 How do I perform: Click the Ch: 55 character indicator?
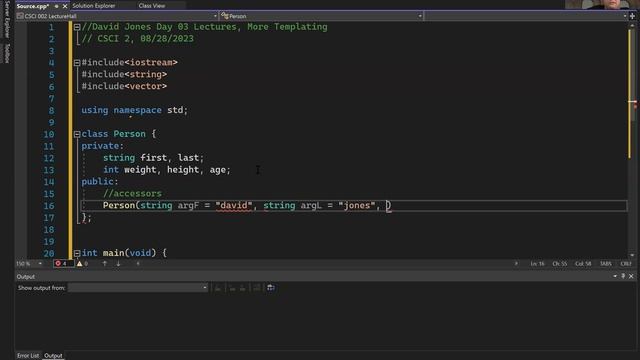coord(560,264)
